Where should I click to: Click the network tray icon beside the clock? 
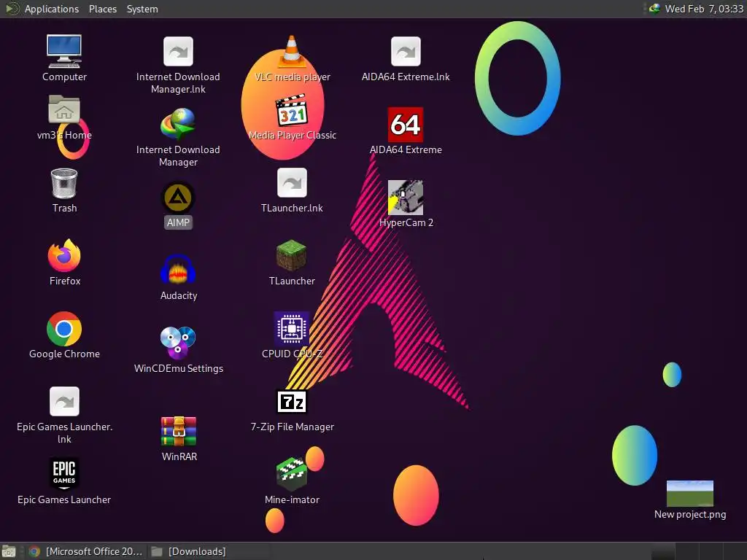[x=654, y=9]
